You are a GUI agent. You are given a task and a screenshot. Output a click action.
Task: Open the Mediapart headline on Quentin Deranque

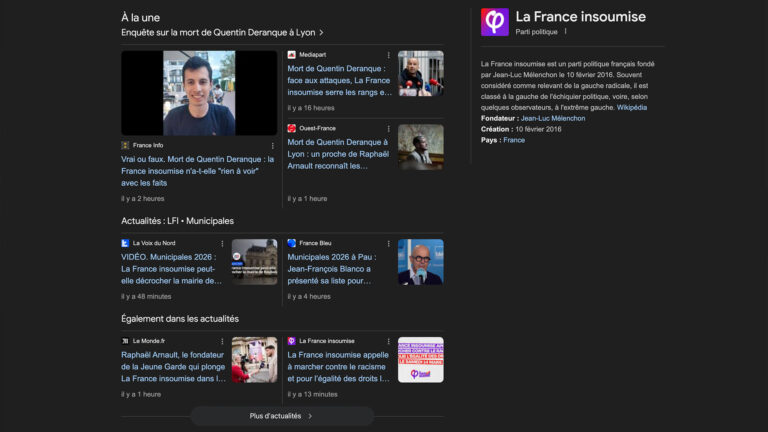coord(338,80)
